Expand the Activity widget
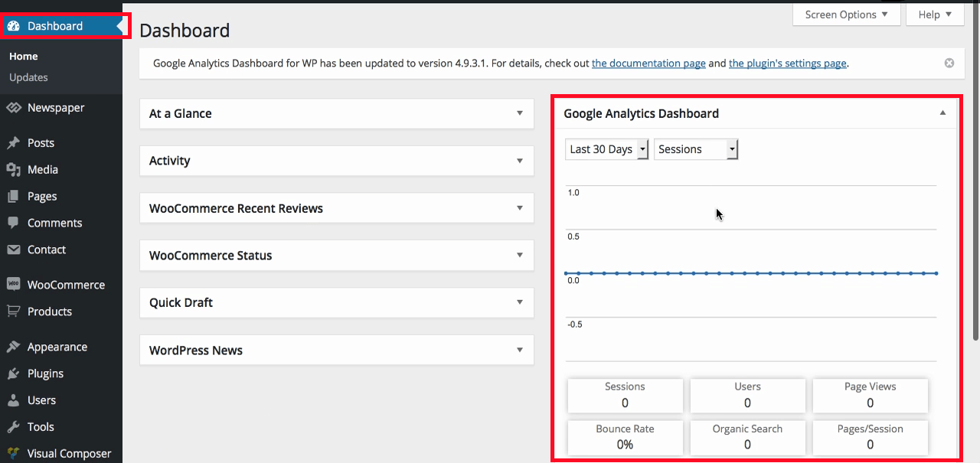This screenshot has width=980, height=463. pos(520,161)
